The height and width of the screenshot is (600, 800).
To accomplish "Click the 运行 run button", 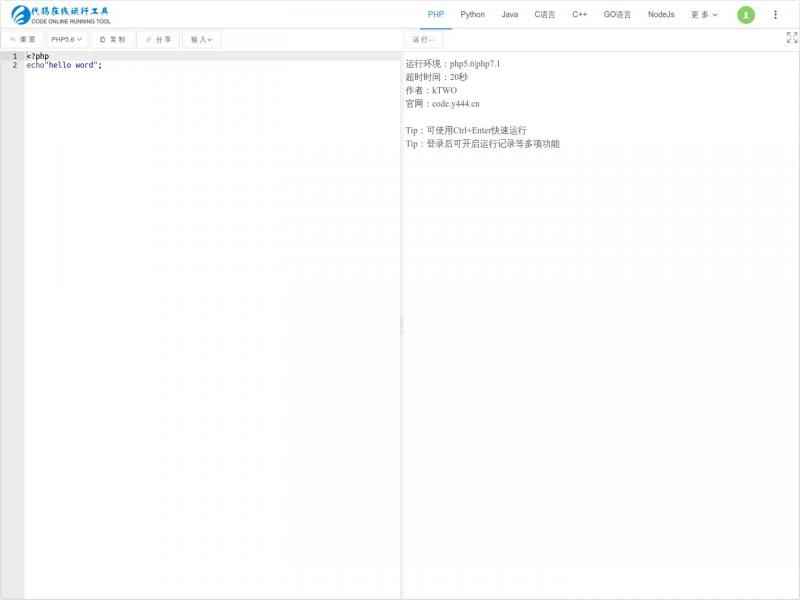I will [x=423, y=39].
